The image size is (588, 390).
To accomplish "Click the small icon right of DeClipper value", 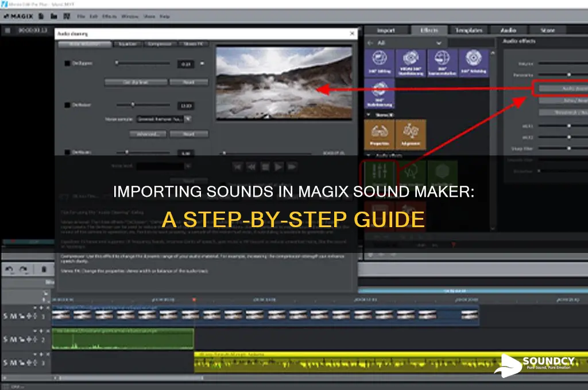I will point(202,64).
